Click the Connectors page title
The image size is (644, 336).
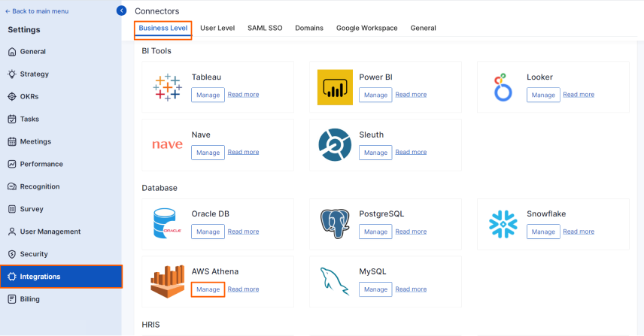click(x=157, y=11)
